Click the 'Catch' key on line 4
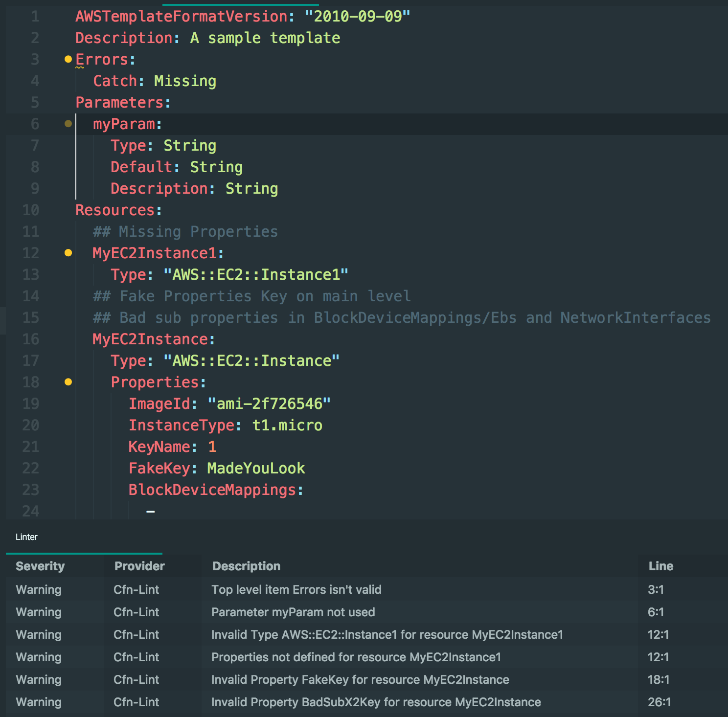Screen dimensions: 728x717 (115, 81)
